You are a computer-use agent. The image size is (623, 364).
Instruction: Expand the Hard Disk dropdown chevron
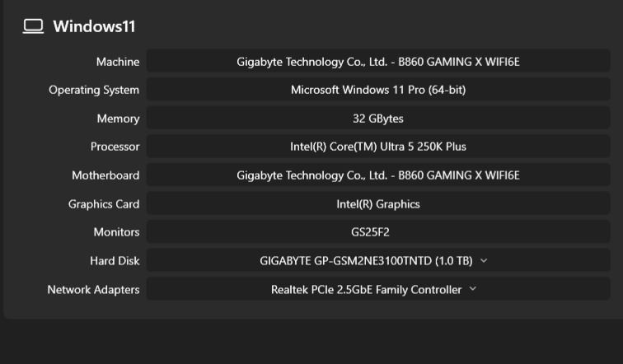484,261
